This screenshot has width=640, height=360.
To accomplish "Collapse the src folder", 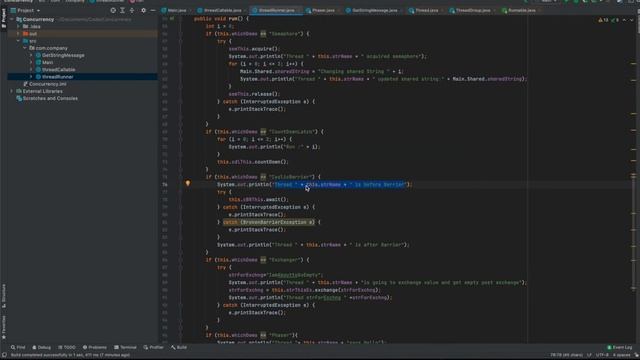I will coord(18,41).
